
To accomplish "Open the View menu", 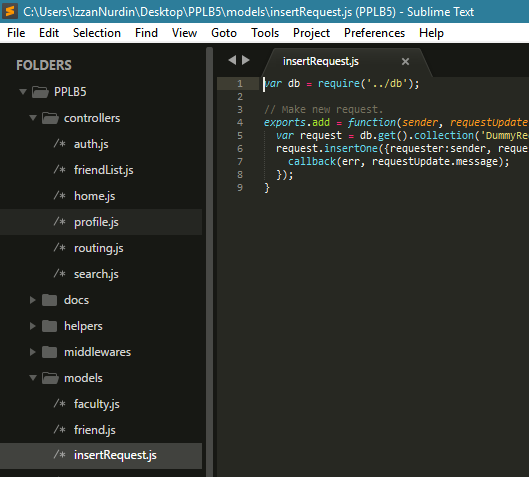I will [184, 33].
